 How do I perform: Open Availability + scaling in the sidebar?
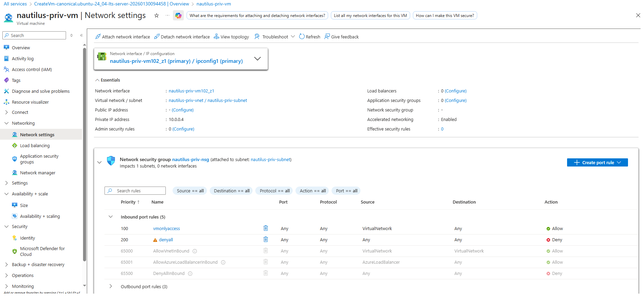(40, 216)
